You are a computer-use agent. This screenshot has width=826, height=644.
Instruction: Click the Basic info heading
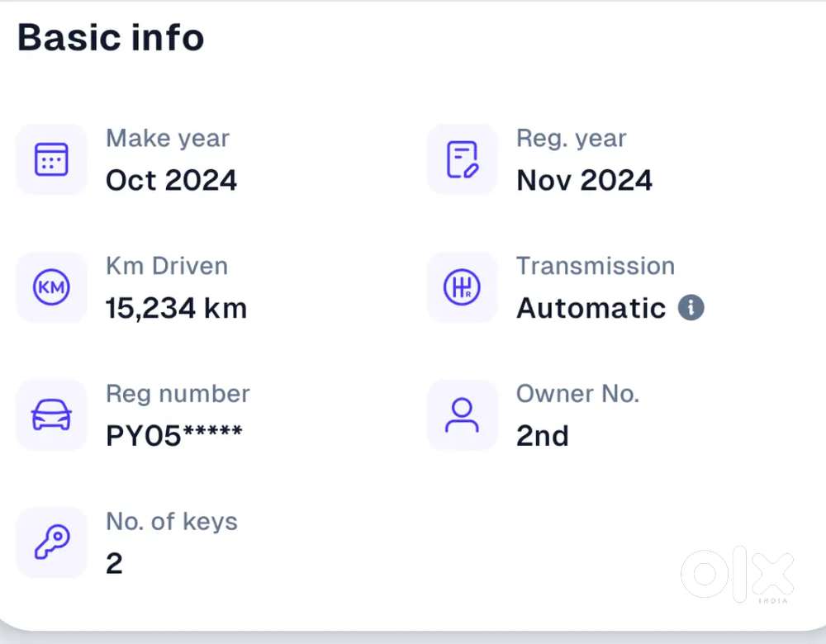click(111, 38)
